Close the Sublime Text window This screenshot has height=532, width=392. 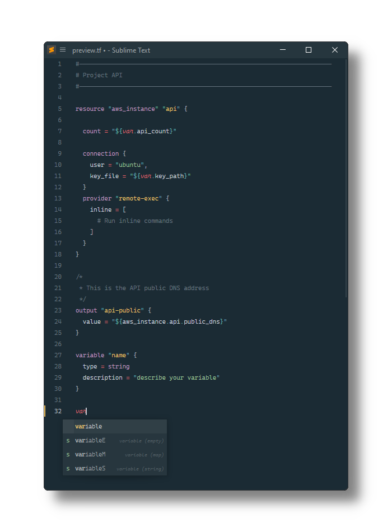pyautogui.click(x=335, y=50)
